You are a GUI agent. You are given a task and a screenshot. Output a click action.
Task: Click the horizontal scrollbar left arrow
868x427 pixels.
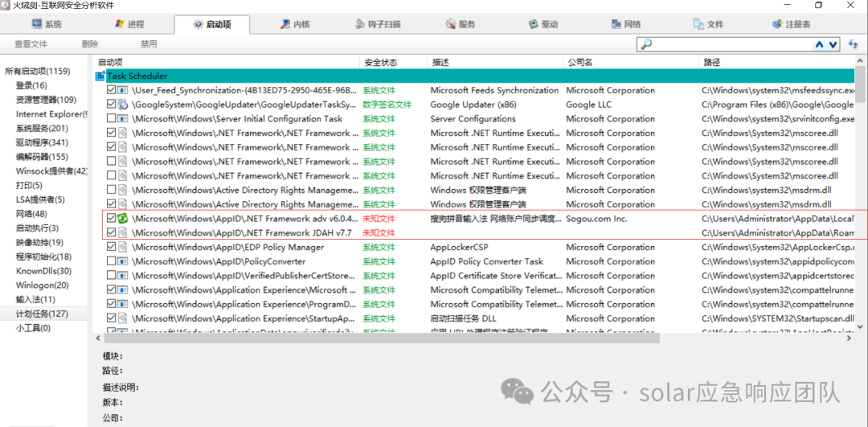coord(99,337)
